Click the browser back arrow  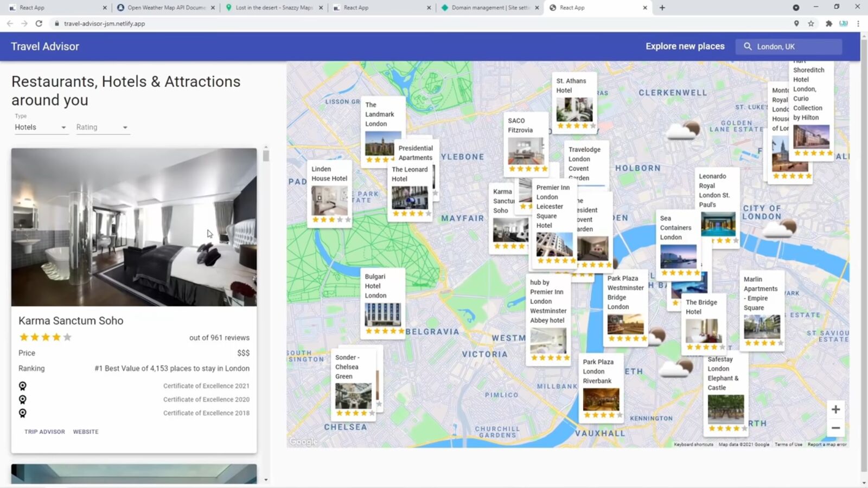click(10, 23)
